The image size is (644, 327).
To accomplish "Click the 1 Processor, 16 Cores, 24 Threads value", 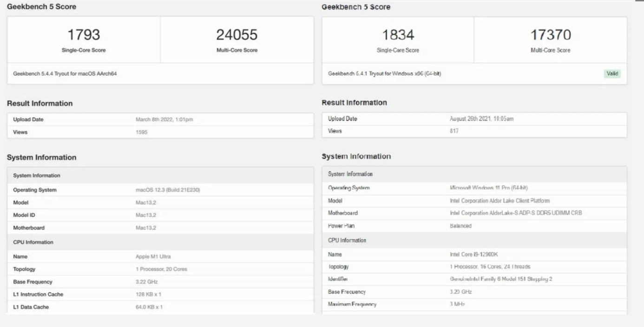I will [490, 267].
